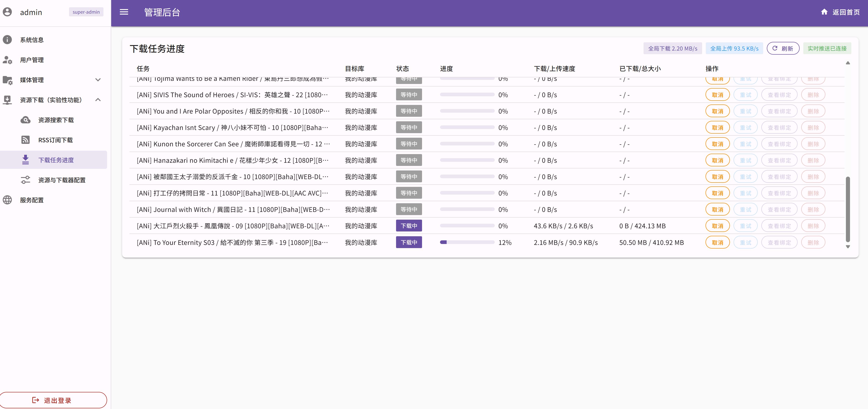
Task: Click the table scroll-up arrow
Action: 848,63
